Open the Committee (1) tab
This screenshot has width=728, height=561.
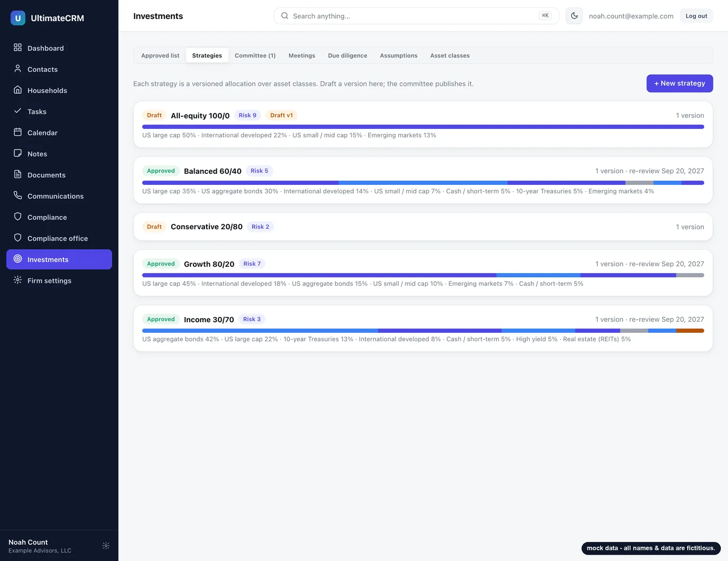point(255,55)
